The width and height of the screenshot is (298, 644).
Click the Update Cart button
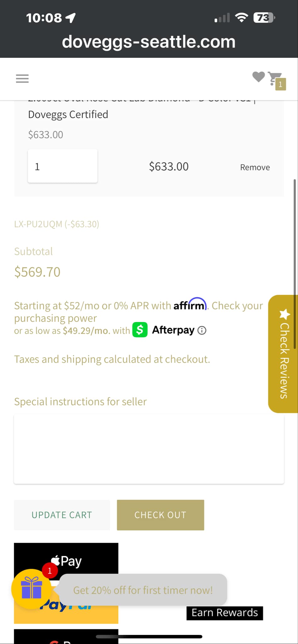click(62, 515)
